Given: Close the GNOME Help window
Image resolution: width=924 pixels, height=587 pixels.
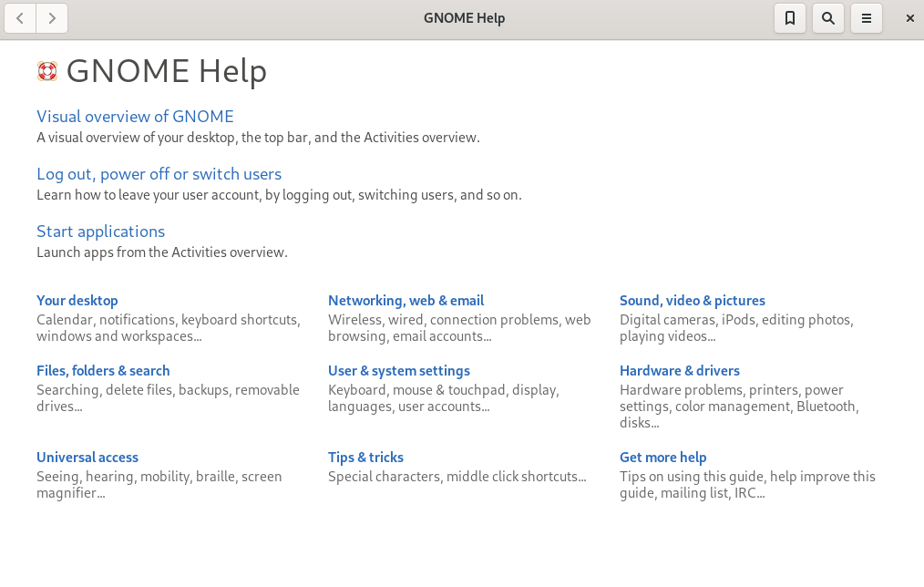Looking at the screenshot, I should click(x=909, y=18).
